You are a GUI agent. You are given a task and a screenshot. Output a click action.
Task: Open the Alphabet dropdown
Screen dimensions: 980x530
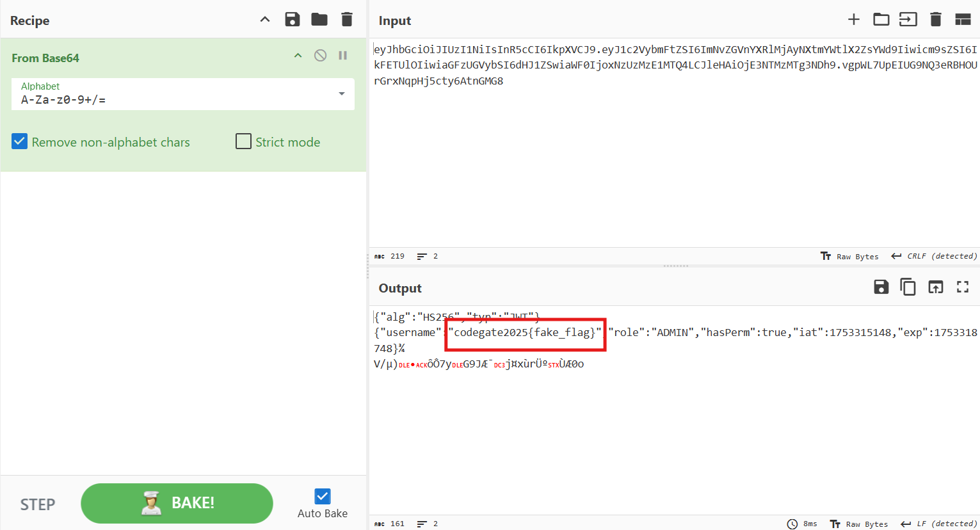pos(183,94)
